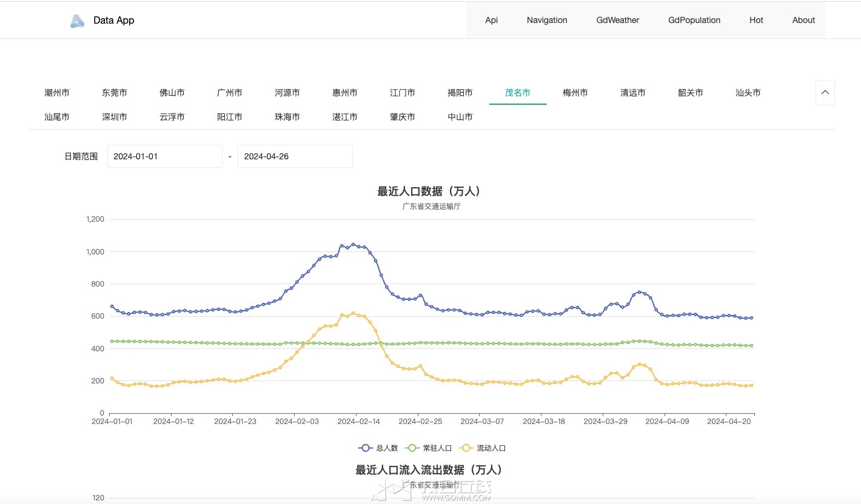861x504 pixels.
Task: Switch to the 惠州市 tab
Action: (345, 93)
